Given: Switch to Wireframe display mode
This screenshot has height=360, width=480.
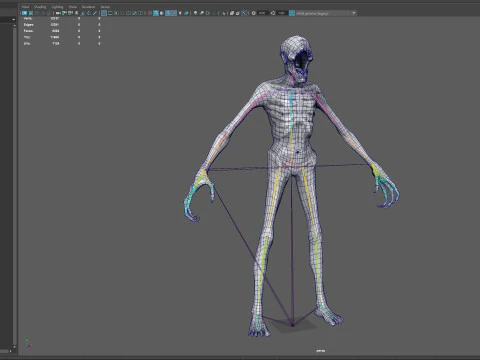Looking at the screenshot, I should pos(149,13).
